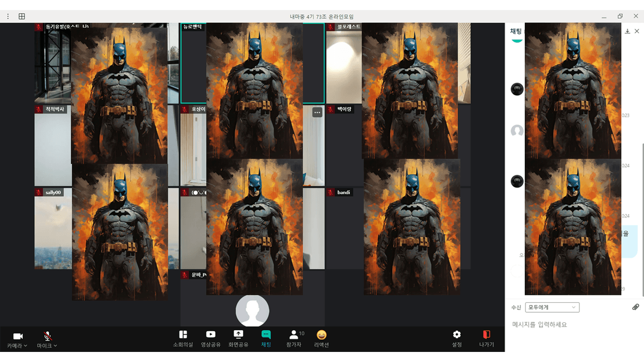Attach a file with paperclip icon
The width and height of the screenshot is (644, 362).
click(x=636, y=307)
